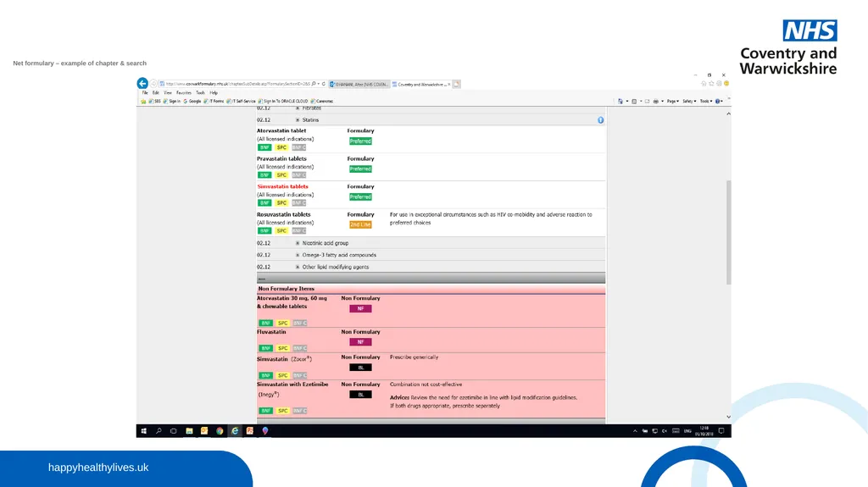Open Sign In To ORACLE CLOUD favorite
This screenshot has height=487, width=868.
(283, 102)
